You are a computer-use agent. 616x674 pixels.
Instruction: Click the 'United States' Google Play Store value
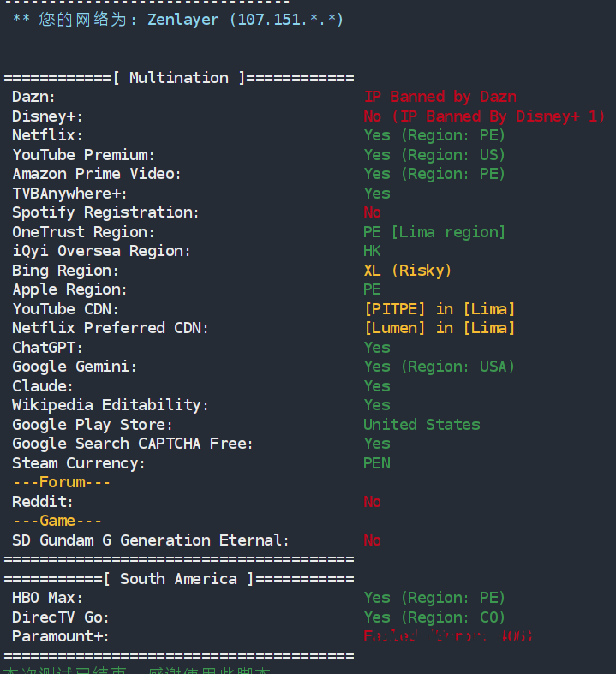421,425
